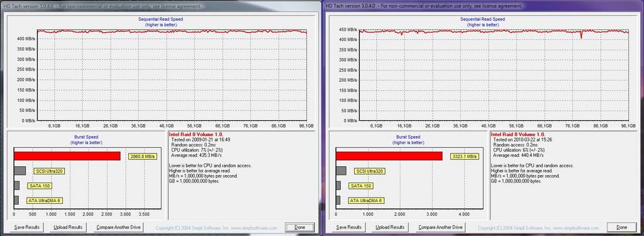Click red burst speed bar in left window
Viewport: 644px width, 236px height.
point(67,156)
